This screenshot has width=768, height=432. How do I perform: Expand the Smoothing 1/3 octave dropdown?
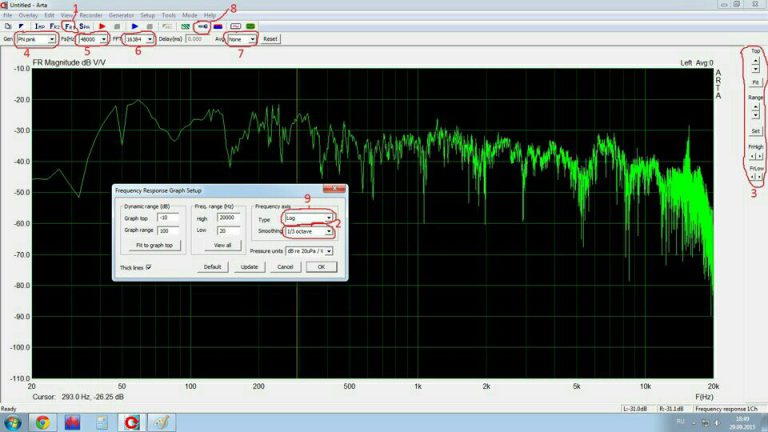(308, 231)
